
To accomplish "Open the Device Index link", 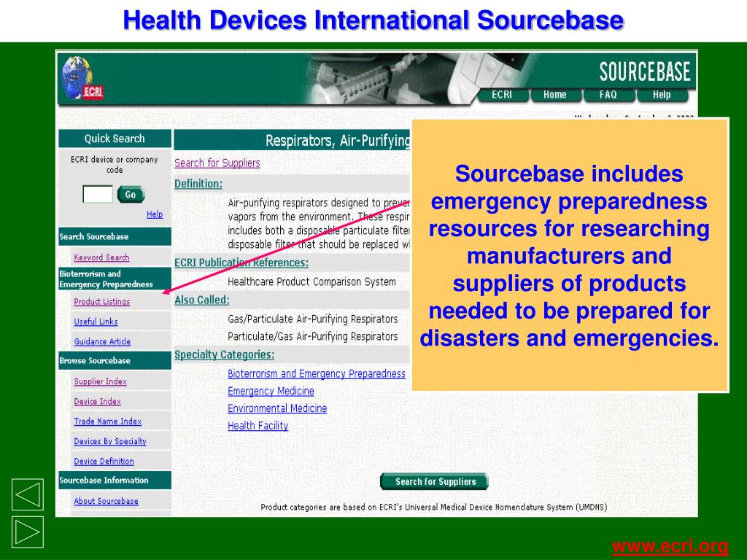I will tap(98, 402).
